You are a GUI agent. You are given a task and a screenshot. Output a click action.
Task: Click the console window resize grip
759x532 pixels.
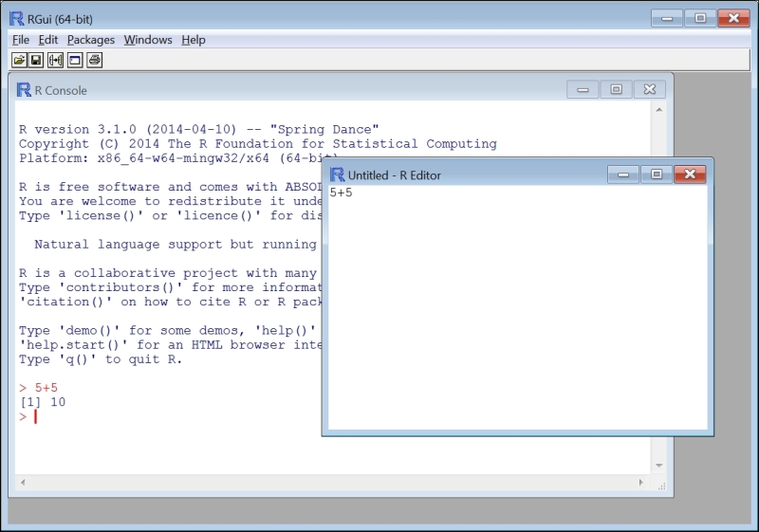tap(661, 486)
